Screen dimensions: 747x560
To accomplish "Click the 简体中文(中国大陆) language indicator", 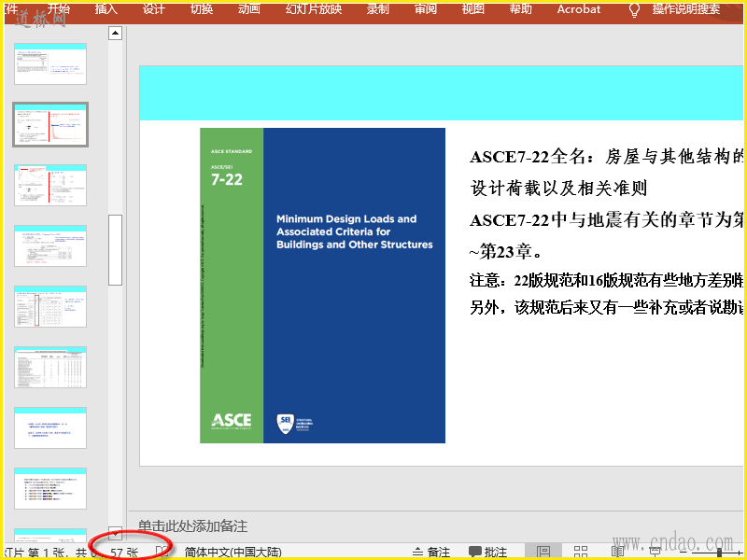I will (233, 553).
